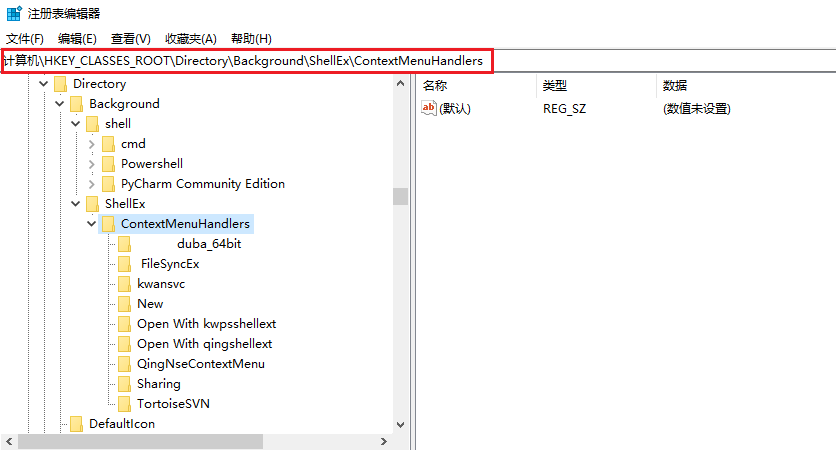Click the folder icon beside DefaultIcon
This screenshot has width=836, height=450.
coord(76,424)
